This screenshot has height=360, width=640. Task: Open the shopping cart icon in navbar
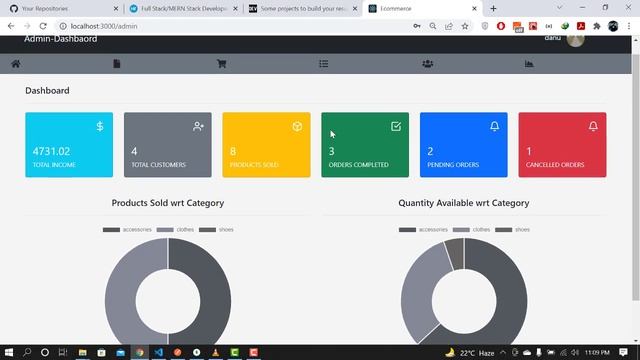[222, 64]
